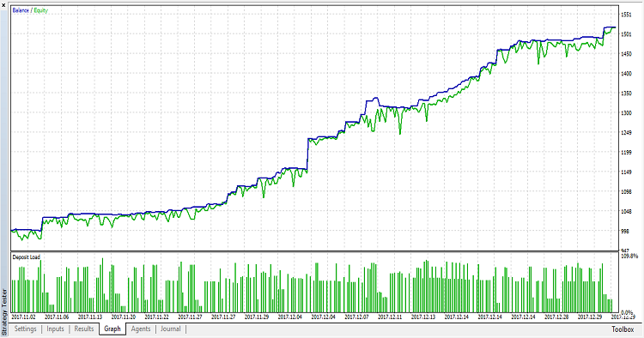Viewport: 644px width, 338px height.
Task: Click the 1249 axis value
Action: 626,132
